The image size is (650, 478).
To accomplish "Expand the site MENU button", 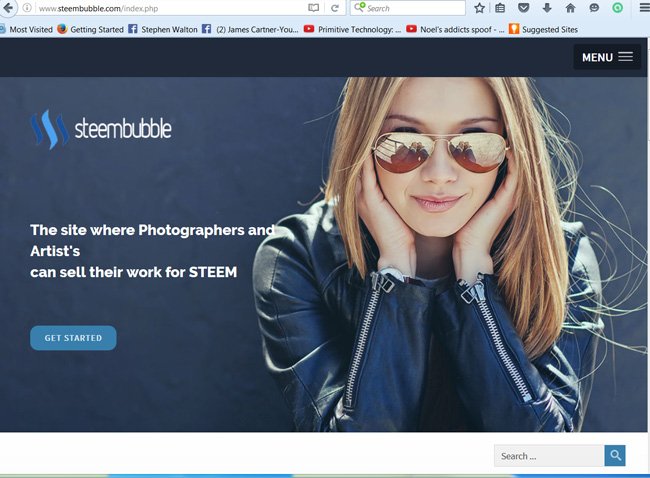I will pyautogui.click(x=607, y=57).
